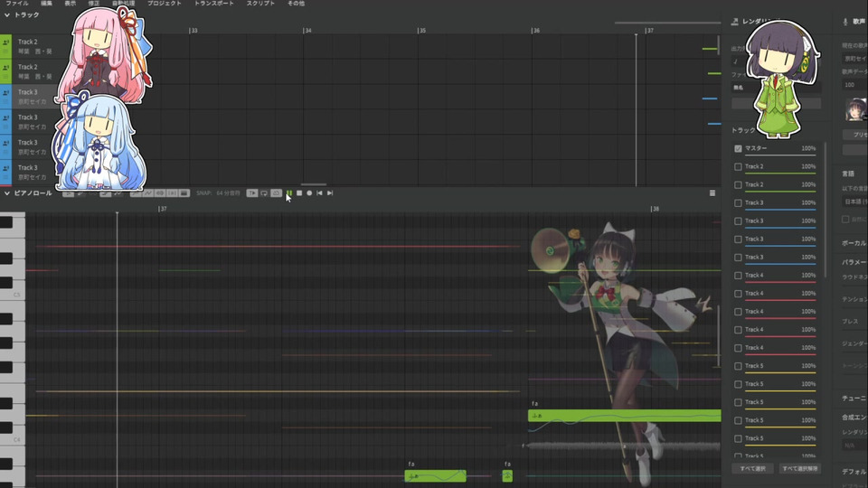Toggle the waveform display icon
This screenshot has width=868, height=488.
click(x=160, y=193)
